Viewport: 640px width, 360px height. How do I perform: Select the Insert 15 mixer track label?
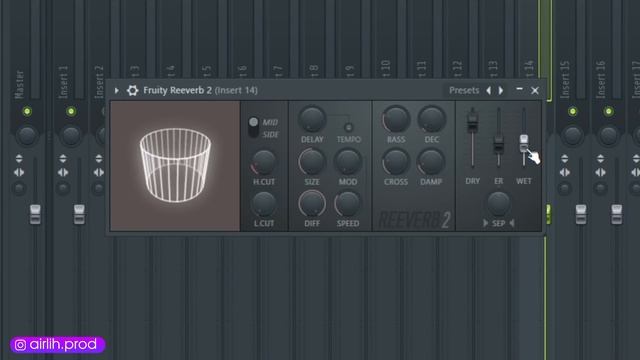pos(565,80)
